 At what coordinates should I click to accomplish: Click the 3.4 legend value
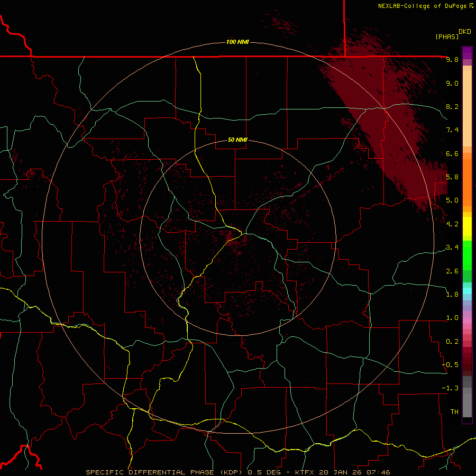[452, 248]
